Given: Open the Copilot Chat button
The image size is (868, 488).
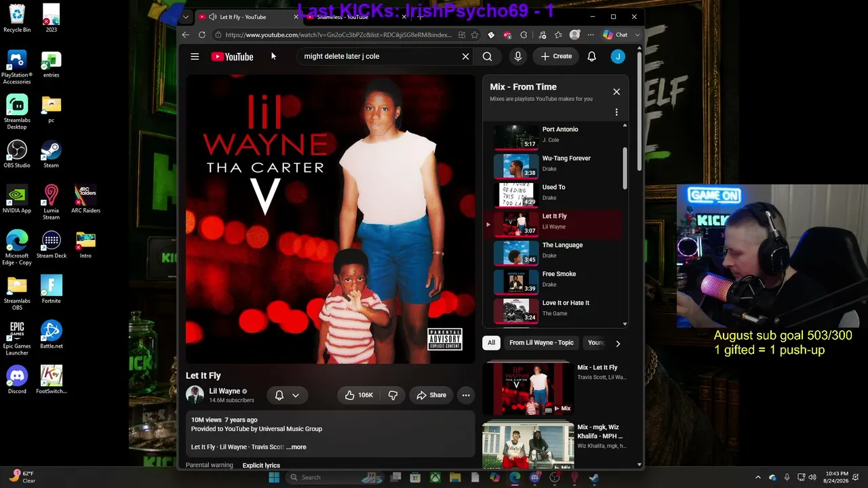Looking at the screenshot, I should [616, 35].
